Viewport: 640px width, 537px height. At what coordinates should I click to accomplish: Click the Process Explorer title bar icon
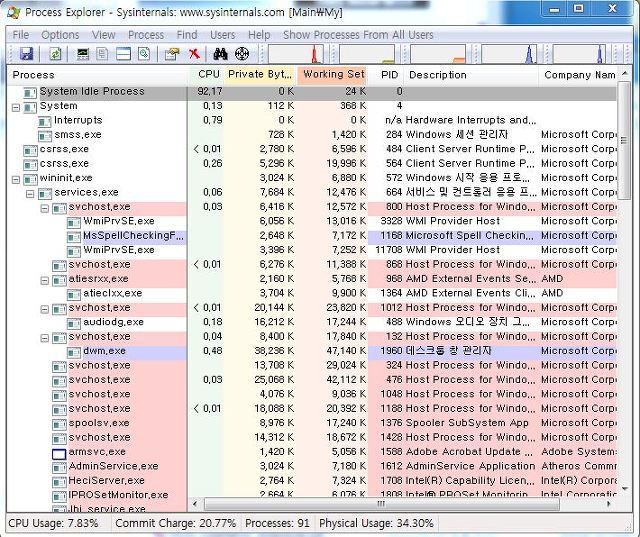tap(13, 12)
